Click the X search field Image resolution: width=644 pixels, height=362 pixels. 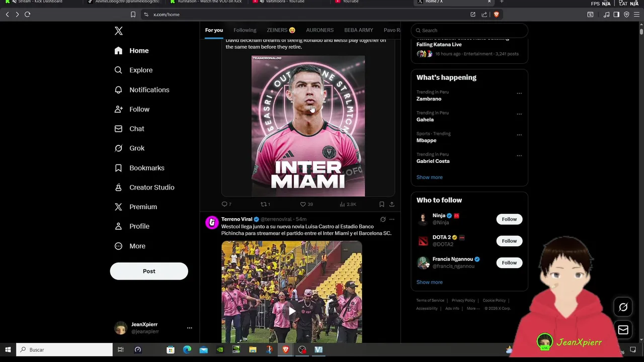469,31
